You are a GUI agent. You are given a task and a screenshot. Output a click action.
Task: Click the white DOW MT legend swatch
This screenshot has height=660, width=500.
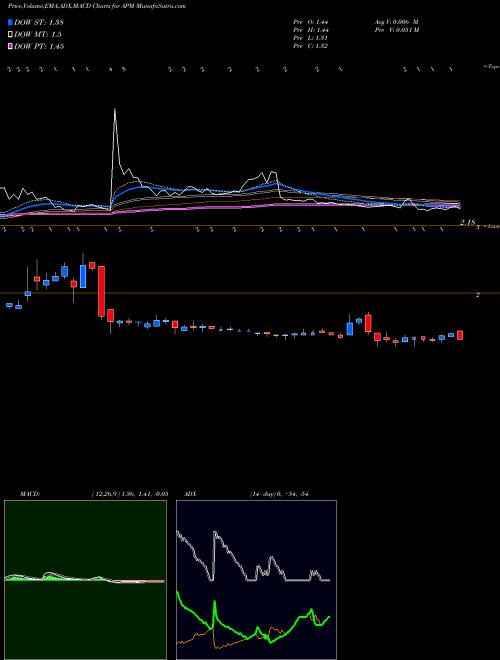click(x=10, y=34)
